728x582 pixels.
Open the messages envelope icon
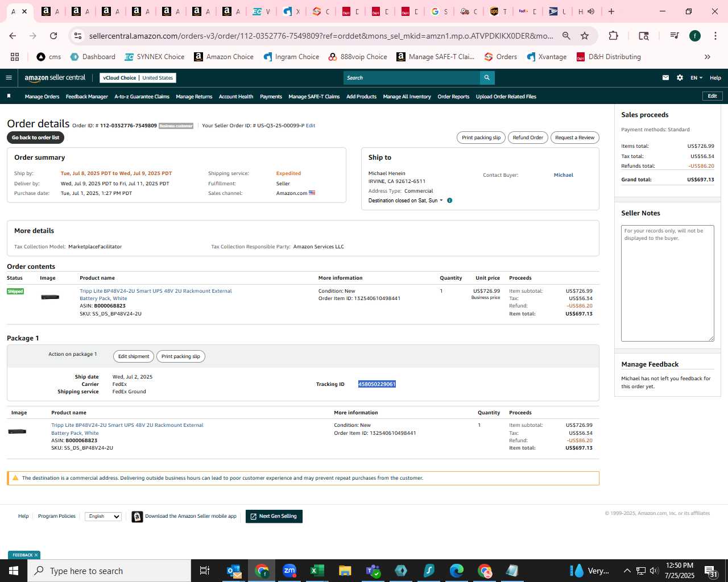(665, 78)
